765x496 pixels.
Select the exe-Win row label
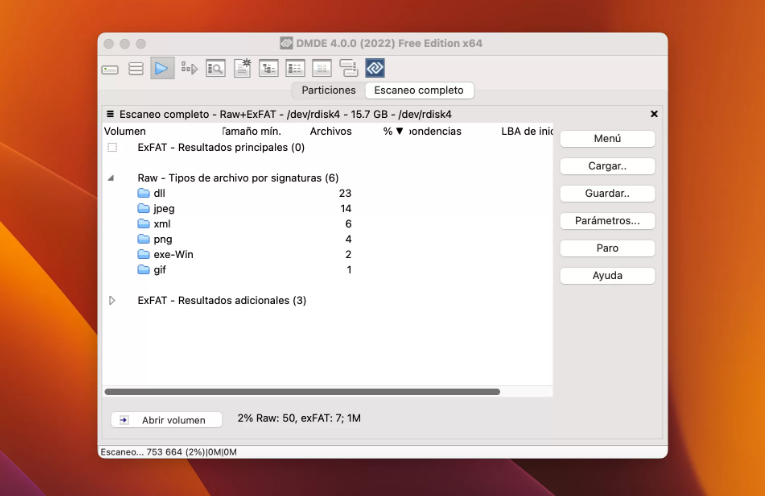173,254
